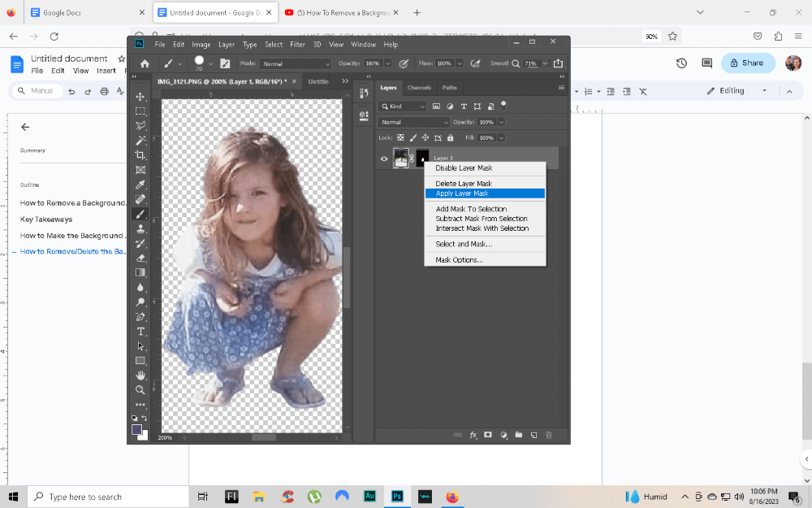The image size is (812, 508).
Task: Select the Horizontal Type tool
Action: (140, 332)
